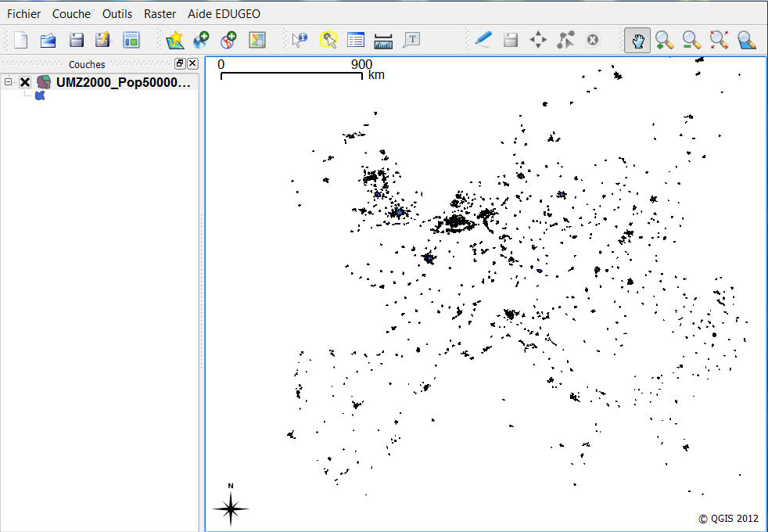The image size is (768, 532).
Task: Open the Aide EDUGEO menu
Action: [224, 14]
